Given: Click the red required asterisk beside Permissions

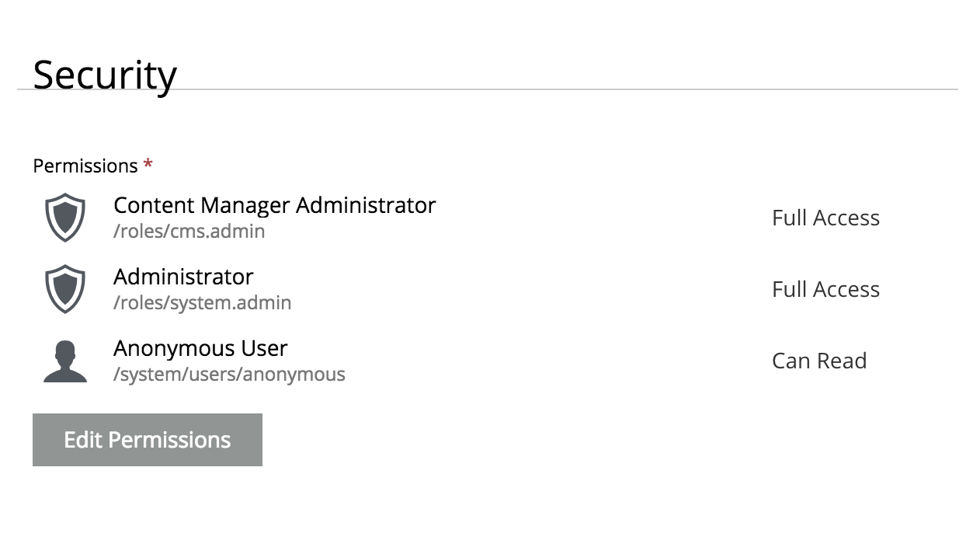Looking at the screenshot, I should [148, 165].
